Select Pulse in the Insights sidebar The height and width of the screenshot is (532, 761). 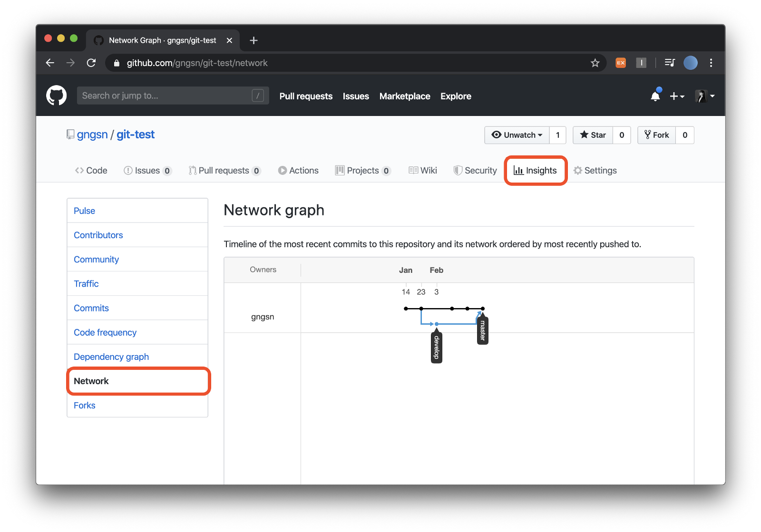coord(137,211)
